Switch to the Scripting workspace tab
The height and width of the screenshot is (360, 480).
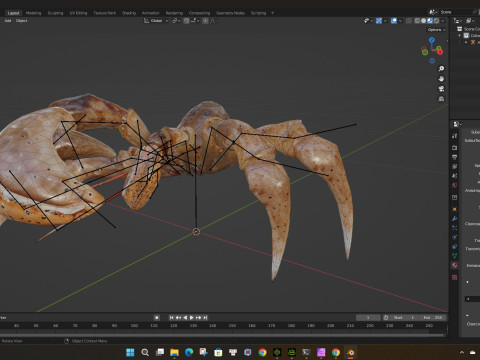pyautogui.click(x=258, y=13)
